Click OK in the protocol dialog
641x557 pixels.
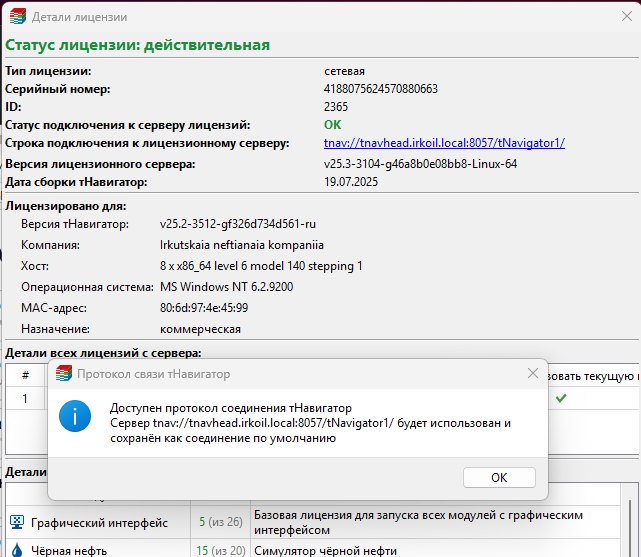point(499,477)
